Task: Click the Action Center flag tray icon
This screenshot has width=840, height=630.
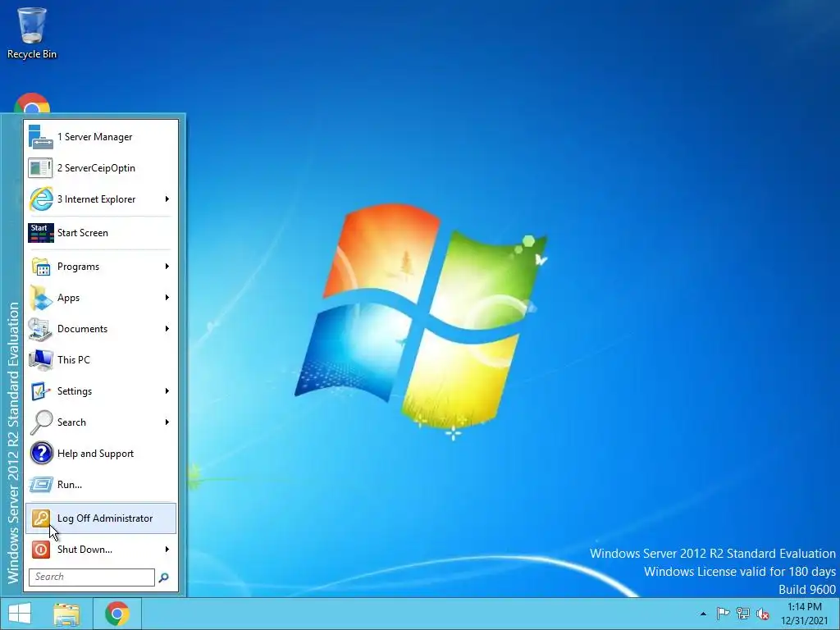Action: click(x=723, y=613)
